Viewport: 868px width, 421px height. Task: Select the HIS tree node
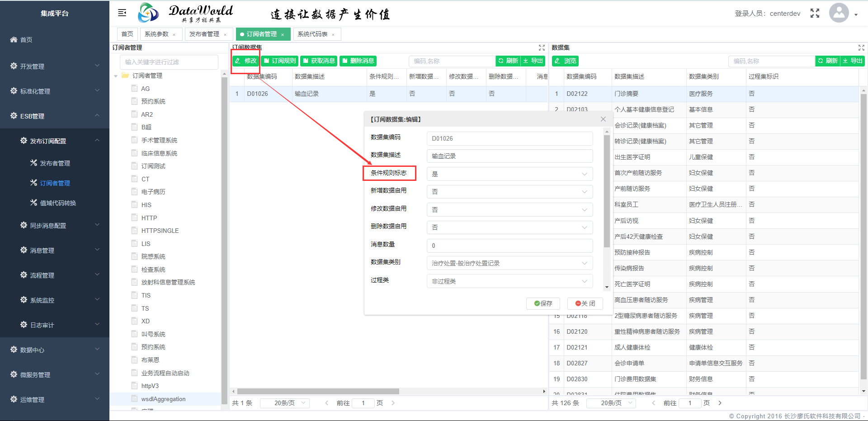tap(146, 205)
